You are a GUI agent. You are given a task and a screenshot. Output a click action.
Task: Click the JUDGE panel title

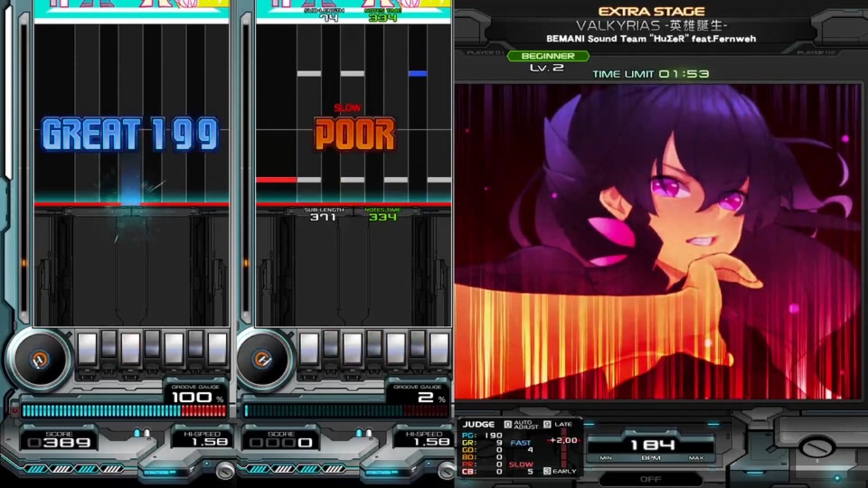click(x=479, y=424)
